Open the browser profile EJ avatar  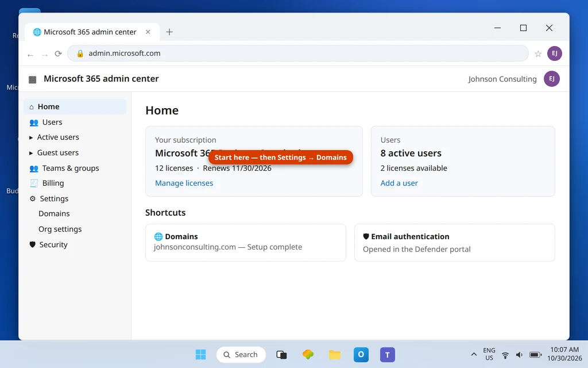[x=554, y=53]
